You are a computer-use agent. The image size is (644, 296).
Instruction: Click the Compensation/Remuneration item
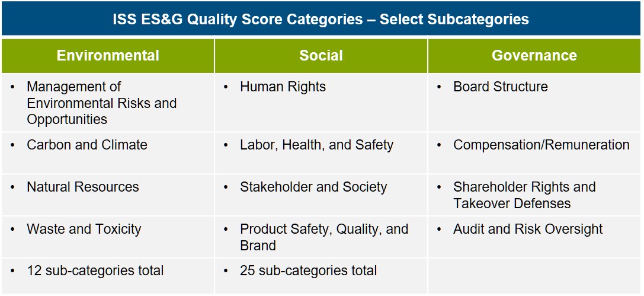point(542,145)
